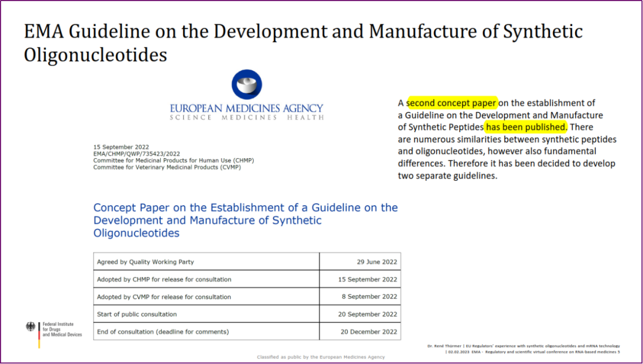Click the document date '15 September 2022' under the logo
The height and width of the screenshot is (364, 643).
(121, 147)
